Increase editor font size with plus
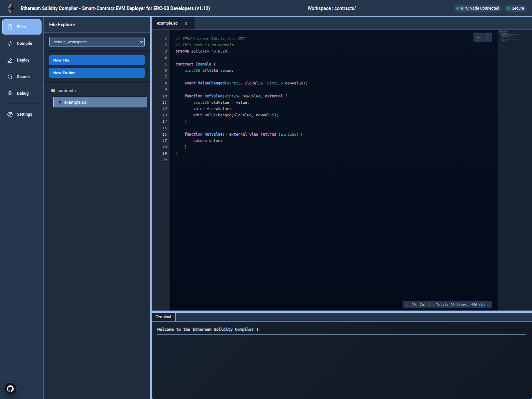Viewport: 532px width, 399px height. [478, 38]
